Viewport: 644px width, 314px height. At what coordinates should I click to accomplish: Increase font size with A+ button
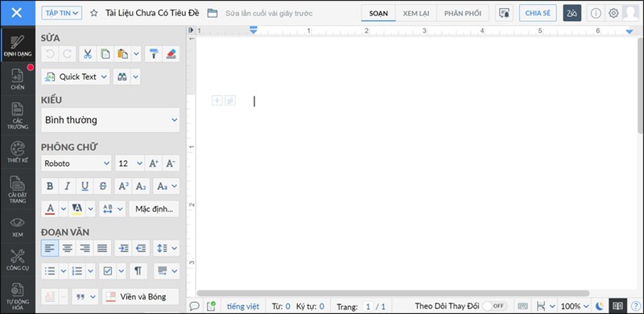(x=154, y=163)
